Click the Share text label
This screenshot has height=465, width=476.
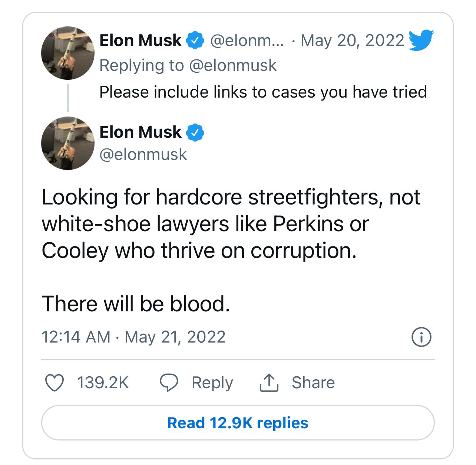point(313,383)
